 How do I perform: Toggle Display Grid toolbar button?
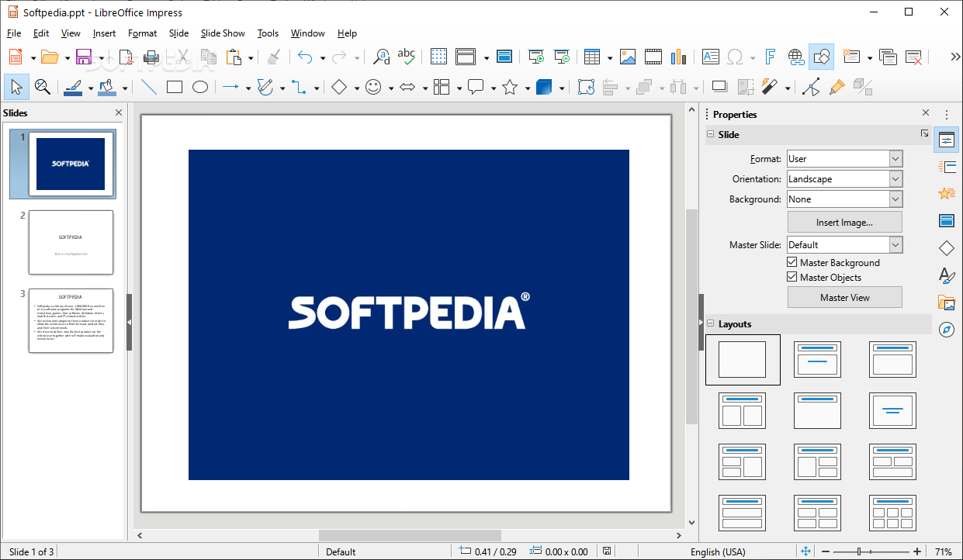(438, 57)
